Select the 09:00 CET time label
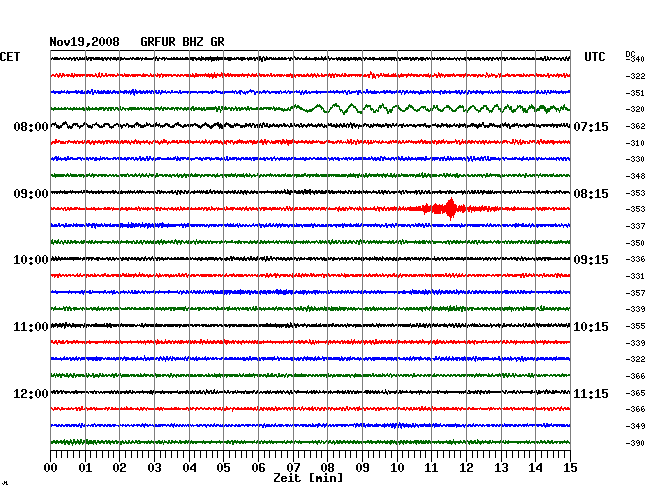650x494 pixels. 31,194
